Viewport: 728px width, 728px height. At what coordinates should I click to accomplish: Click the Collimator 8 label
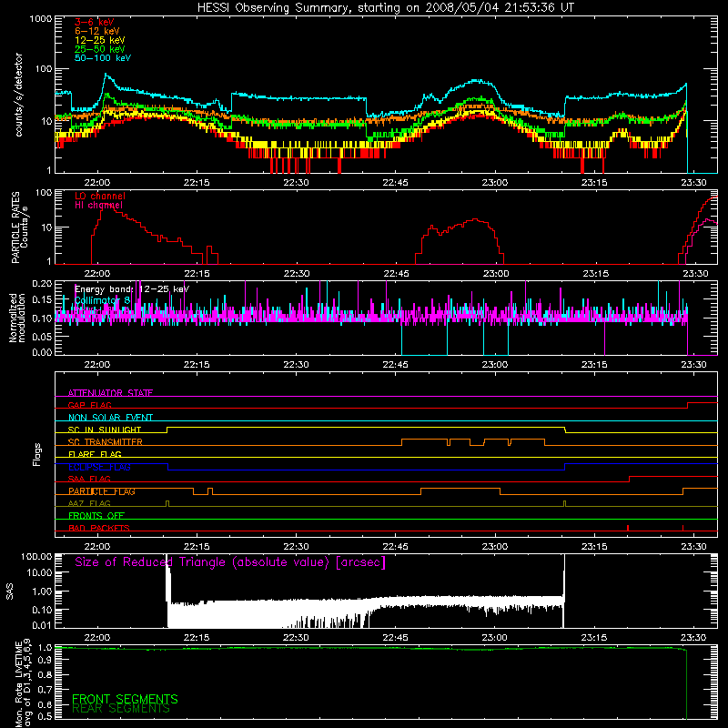click(x=103, y=300)
